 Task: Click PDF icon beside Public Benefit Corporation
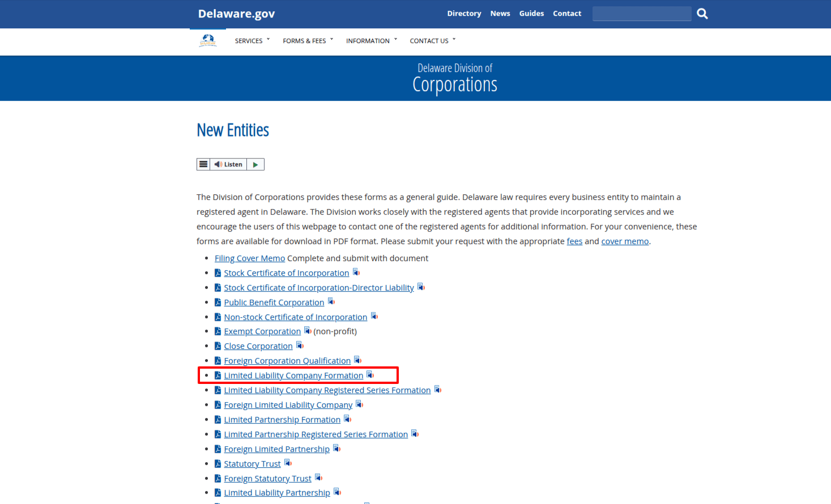pos(218,302)
